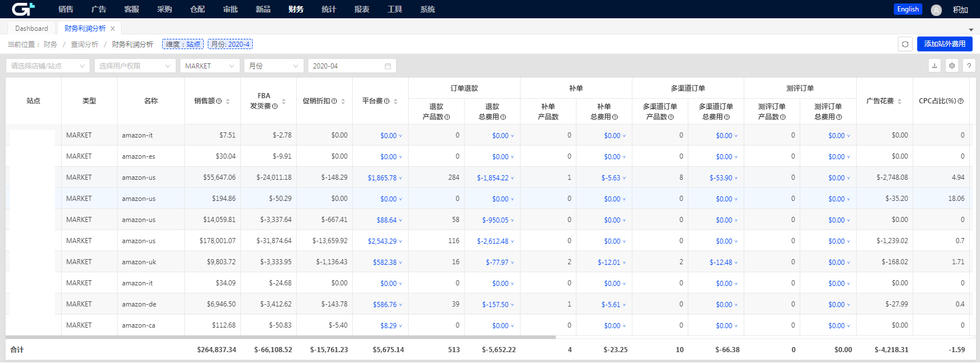Open the 仓配 menu
The width and height of the screenshot is (980, 363).
(197, 9)
